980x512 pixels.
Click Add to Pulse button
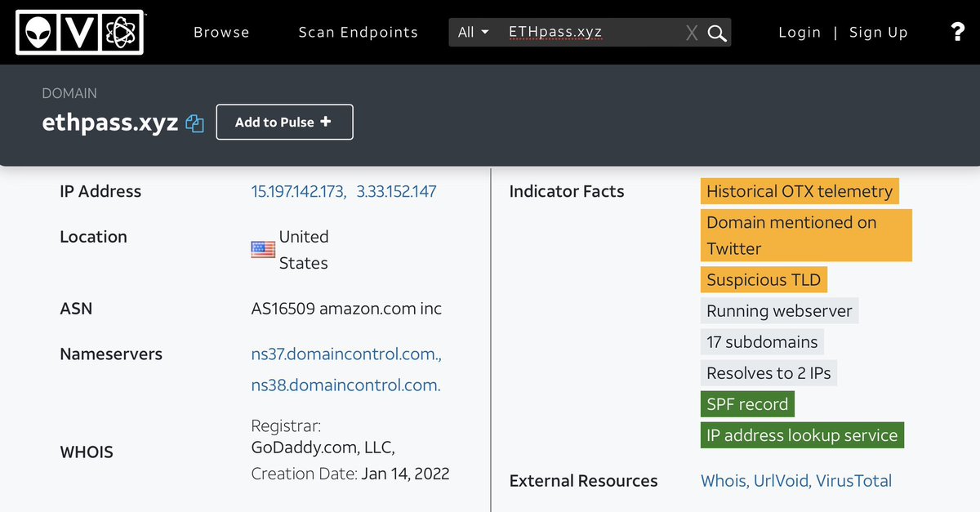[284, 122]
